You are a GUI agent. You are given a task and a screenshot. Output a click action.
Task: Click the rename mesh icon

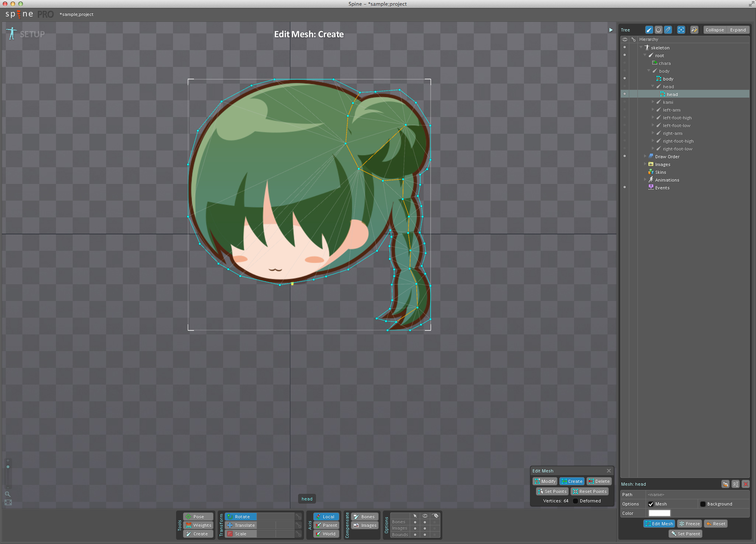[735, 484]
